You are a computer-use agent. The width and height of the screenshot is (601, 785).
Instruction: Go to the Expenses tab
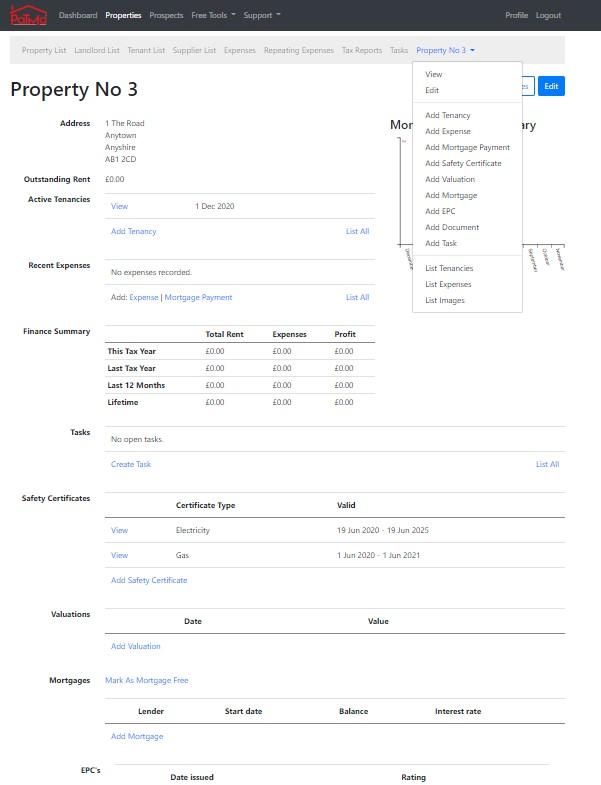point(240,50)
